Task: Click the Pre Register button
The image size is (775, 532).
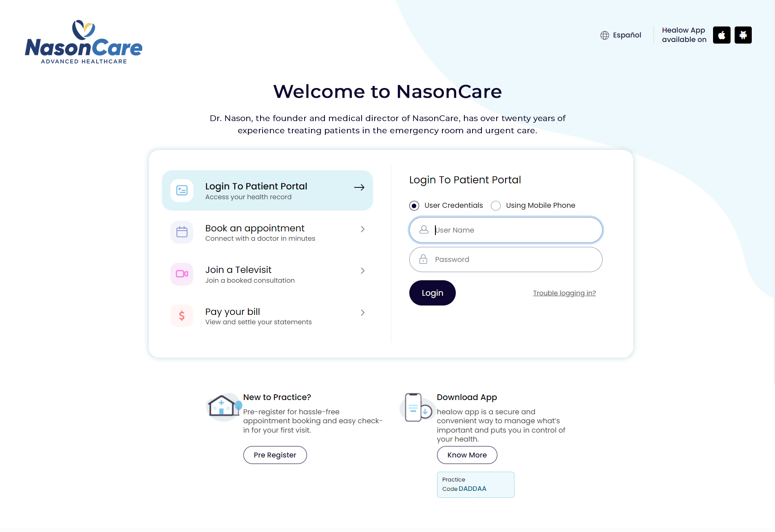Action: (x=275, y=455)
